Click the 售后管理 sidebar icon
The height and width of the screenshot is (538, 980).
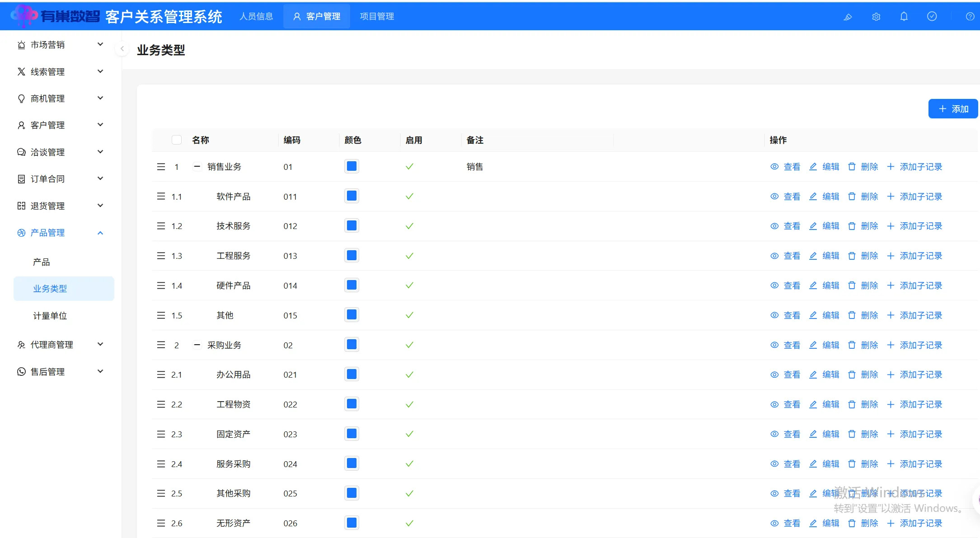point(21,371)
